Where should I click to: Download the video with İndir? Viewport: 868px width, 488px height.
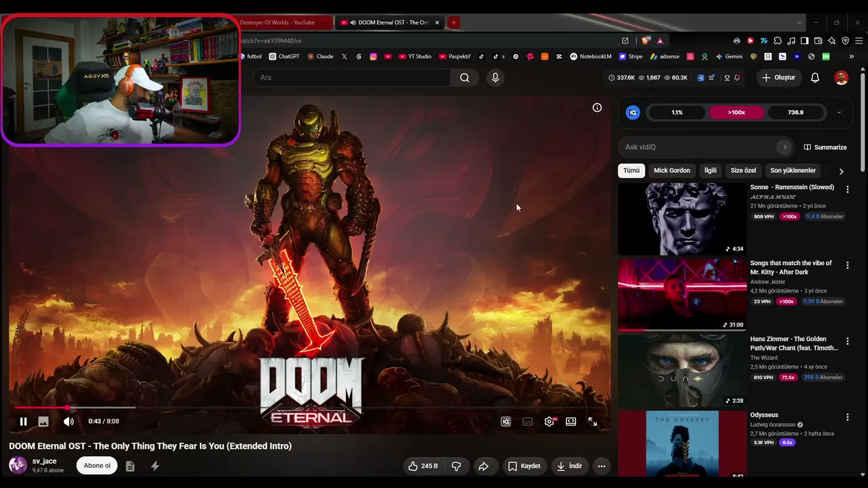570,466
